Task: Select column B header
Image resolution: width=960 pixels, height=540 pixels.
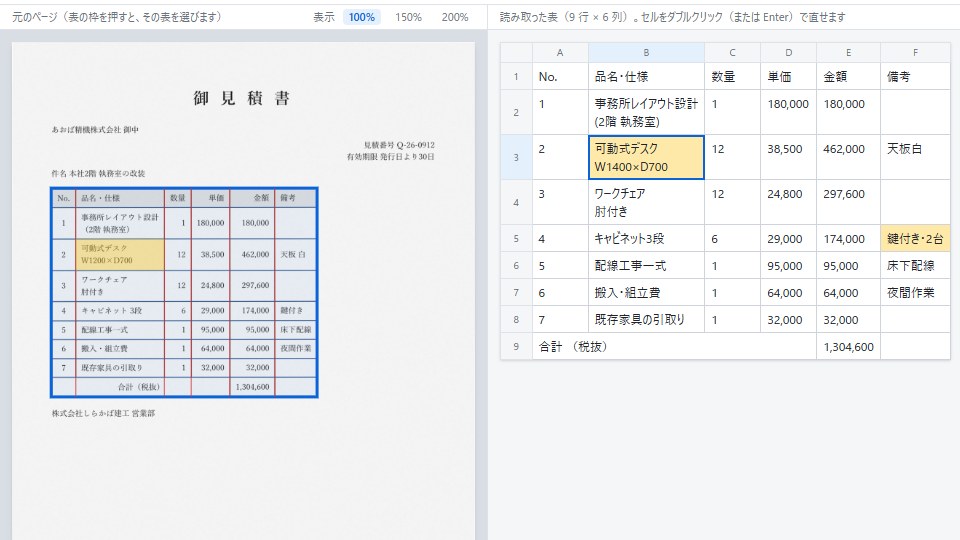Action: (x=647, y=53)
